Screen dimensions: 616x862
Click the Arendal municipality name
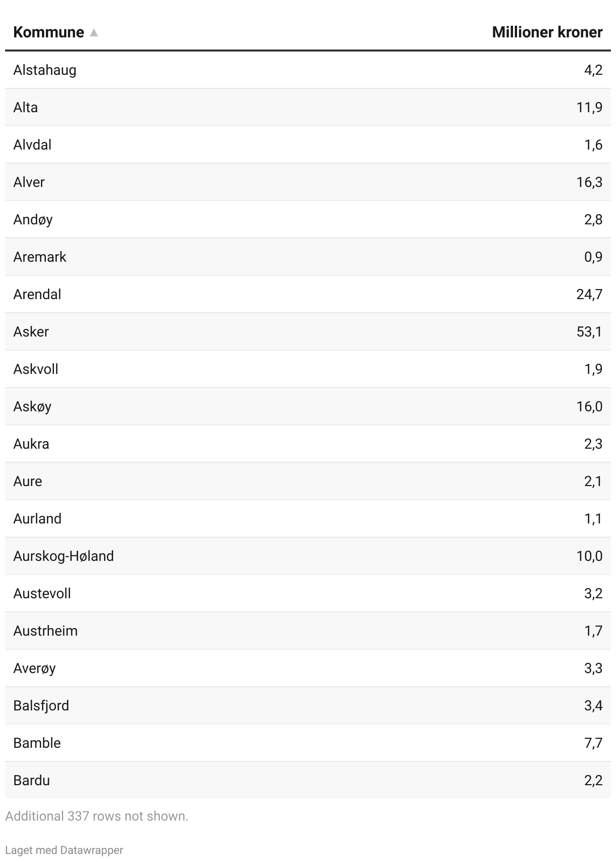point(37,294)
